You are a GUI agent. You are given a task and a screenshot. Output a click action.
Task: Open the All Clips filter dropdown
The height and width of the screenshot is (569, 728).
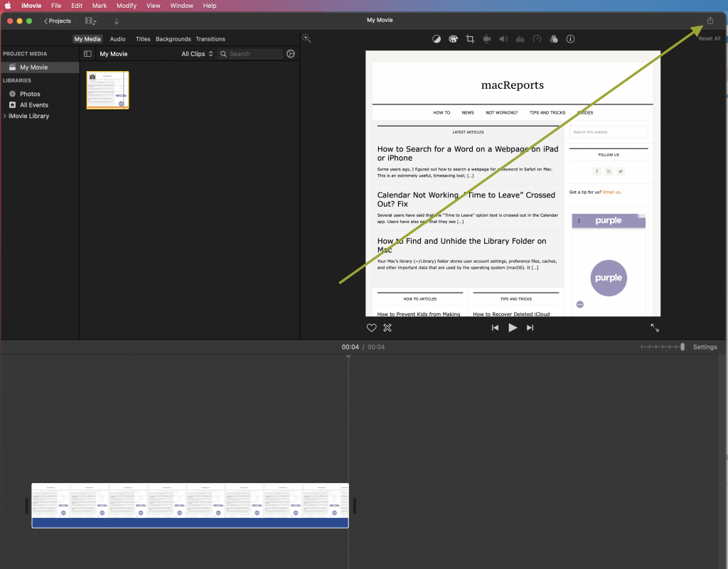coord(197,54)
